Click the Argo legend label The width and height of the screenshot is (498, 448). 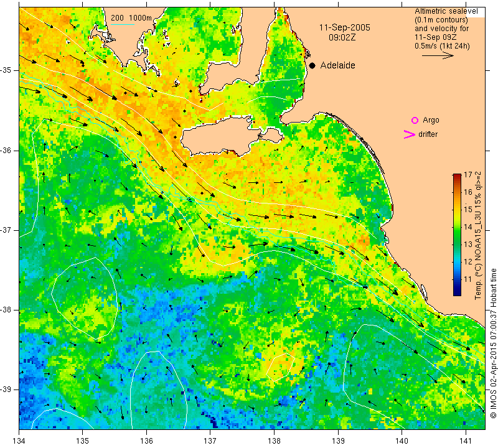431,120
